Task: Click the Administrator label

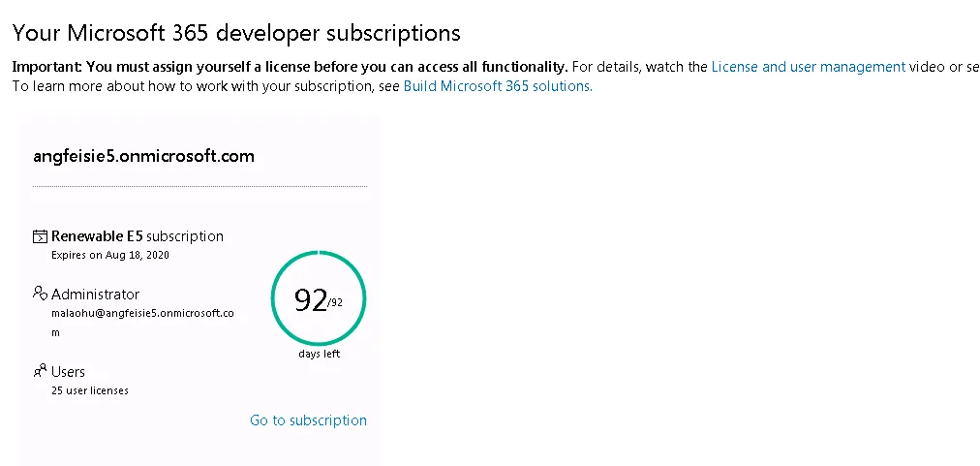Action: point(95,295)
